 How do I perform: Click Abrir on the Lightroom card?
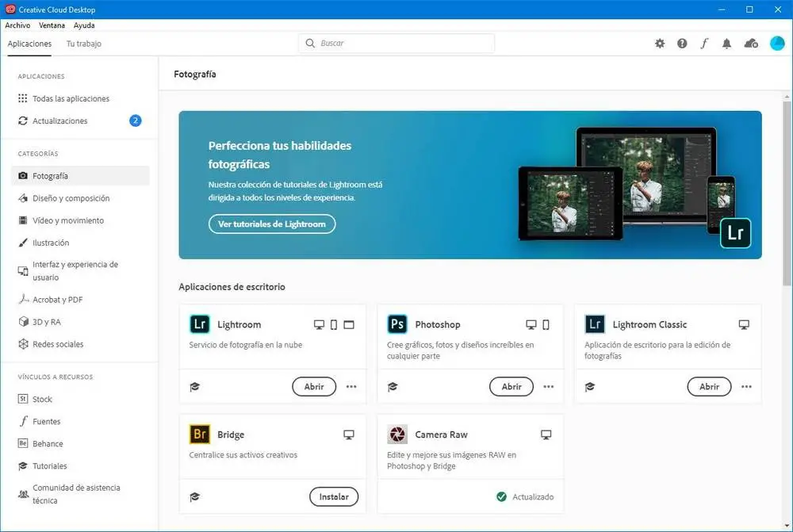coord(314,386)
